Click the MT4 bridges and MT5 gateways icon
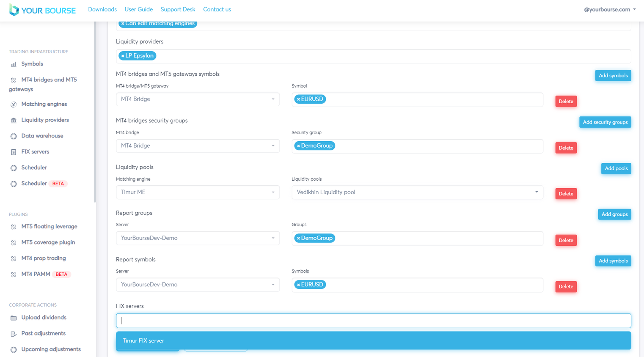Viewport: 644px width, 357px height. (14, 80)
